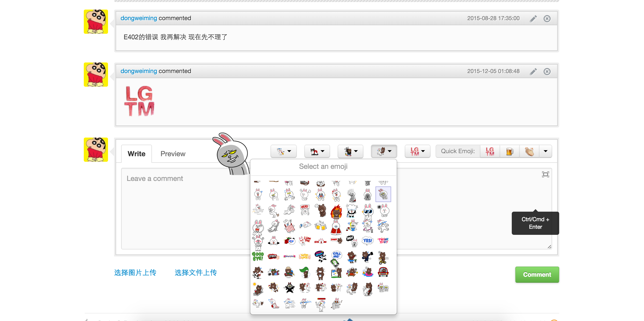Click 选择图片上传 upload image link
The width and height of the screenshot is (644, 321).
tap(135, 273)
